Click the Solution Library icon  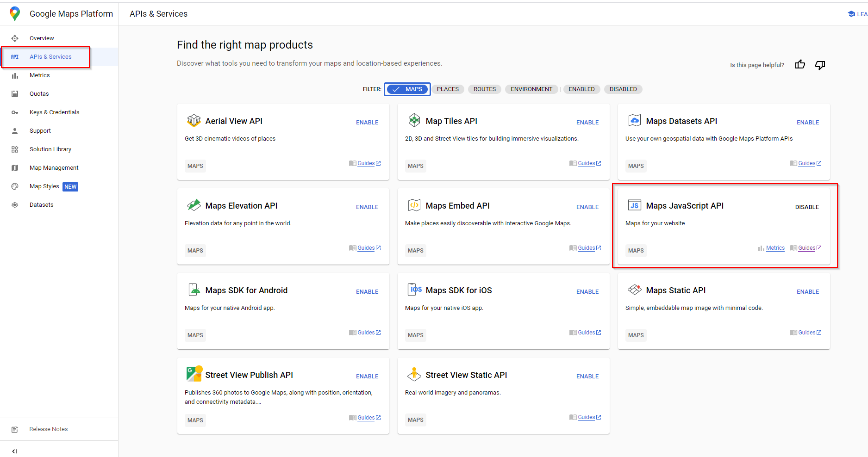pos(15,149)
